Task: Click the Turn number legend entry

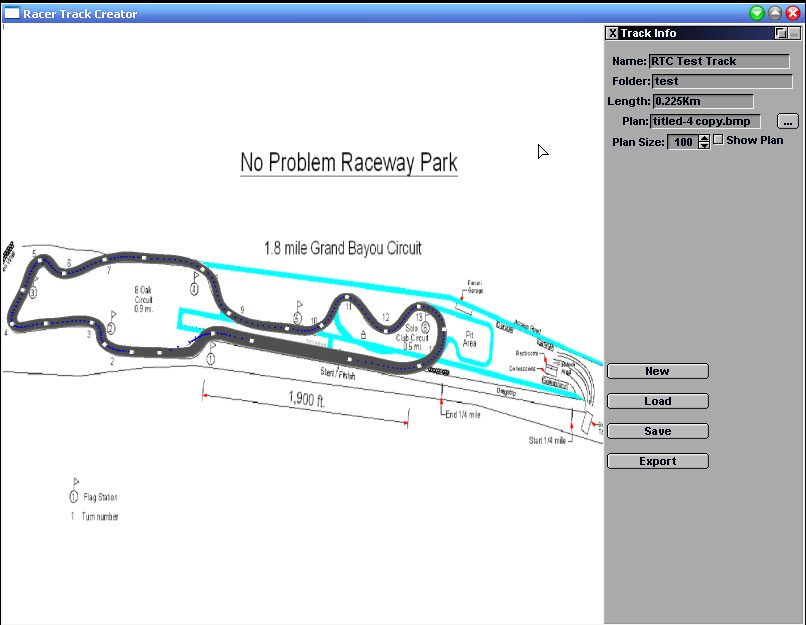Action: tap(95, 517)
